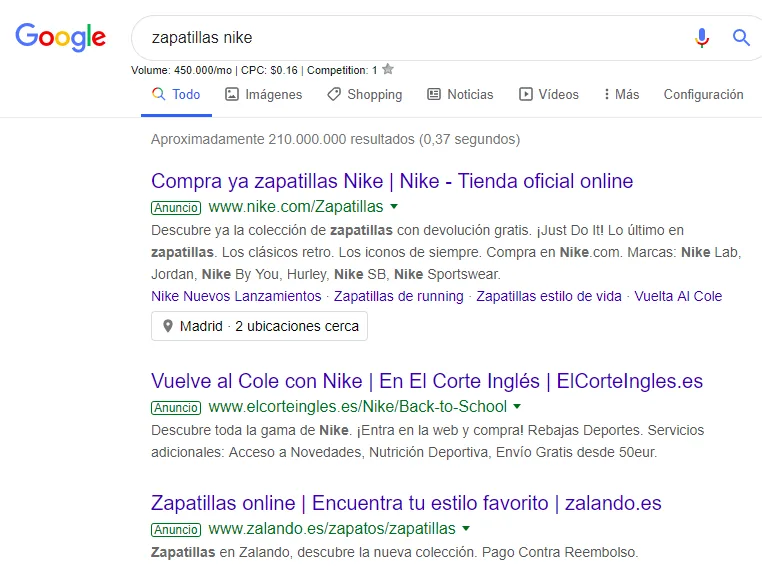The image size is (762, 570).
Task: Click the Anuncio label of the Nike ad
Action: [x=176, y=207]
